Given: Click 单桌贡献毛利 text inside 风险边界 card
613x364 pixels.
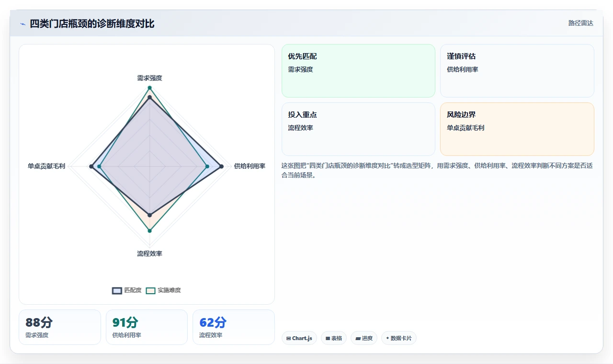Looking at the screenshot, I should pyautogui.click(x=465, y=128).
